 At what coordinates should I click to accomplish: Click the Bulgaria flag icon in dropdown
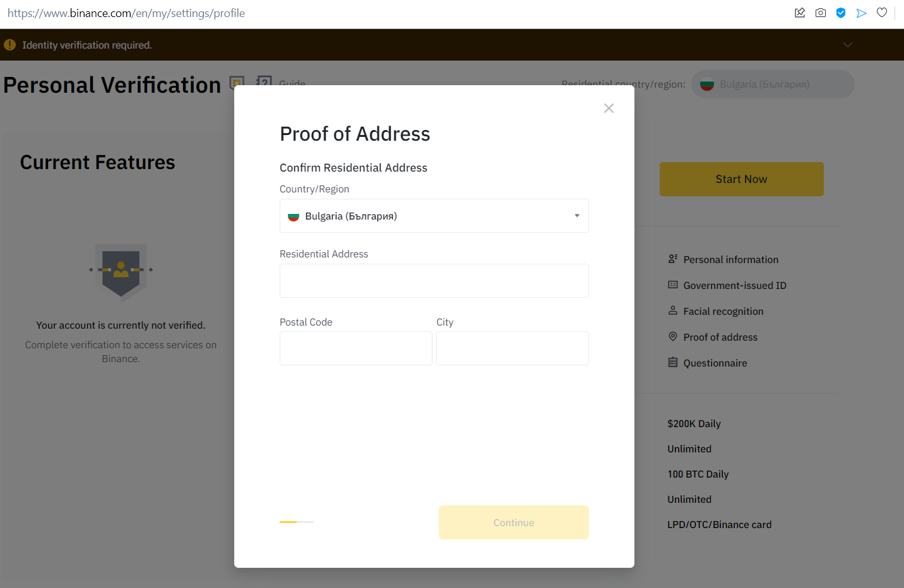click(294, 216)
